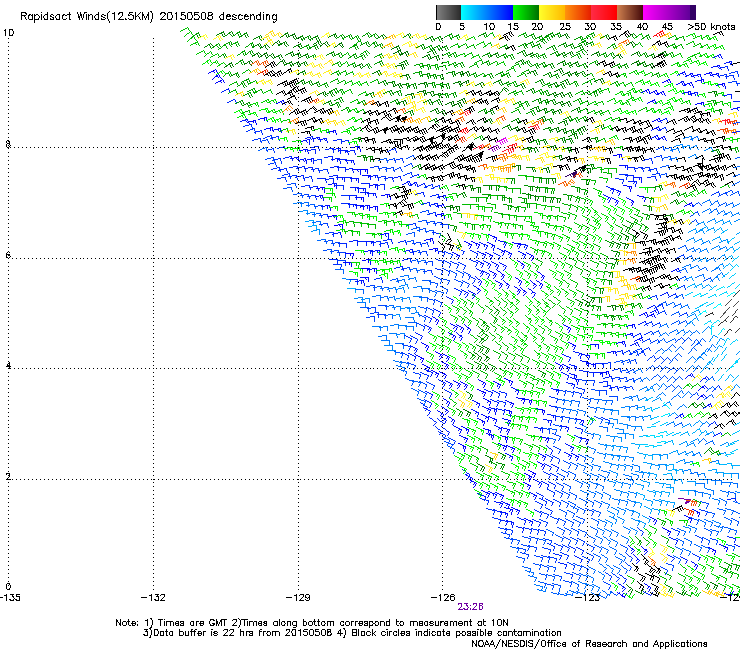Click the green 15-20 knots legend swatch
Viewport: 740px width, 650px height.
click(526, 12)
